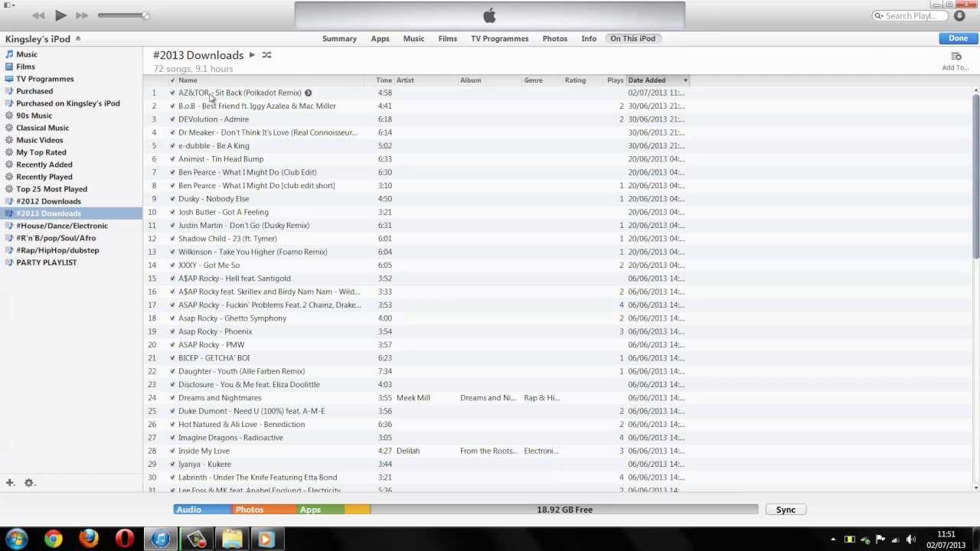Viewport: 980px width, 551px height.
Task: Uncheck Animist - Tin Head Bump checkbox
Action: [172, 159]
